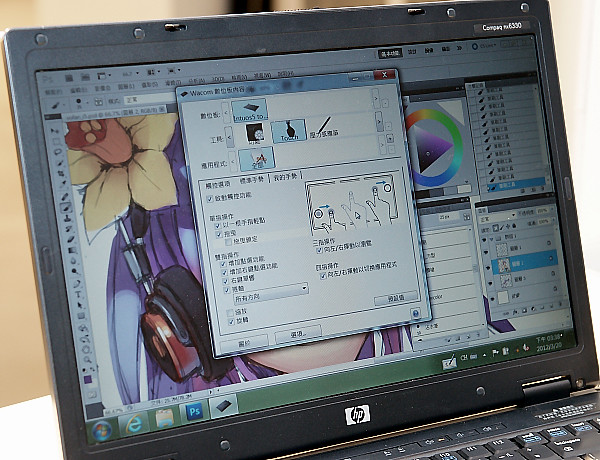Toggle the 增加右鍵點選功能 checkbox
Image resolution: width=600 pixels, height=460 pixels.
pyautogui.click(x=225, y=272)
